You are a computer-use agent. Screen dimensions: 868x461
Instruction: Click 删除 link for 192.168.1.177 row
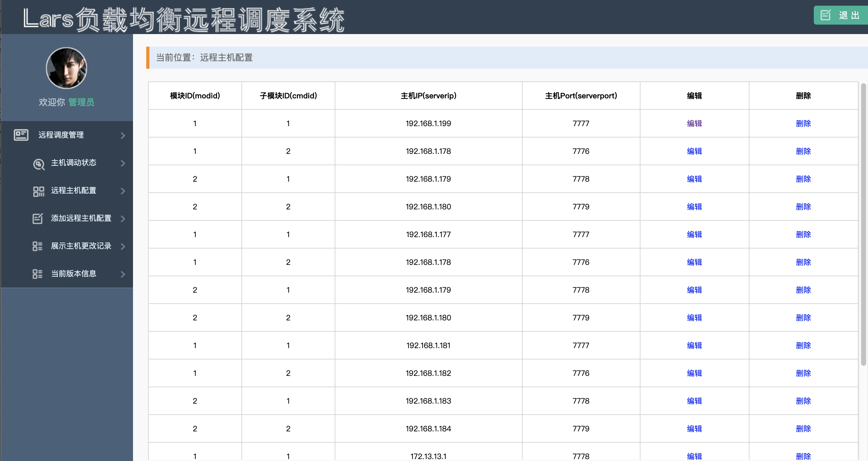pyautogui.click(x=803, y=235)
